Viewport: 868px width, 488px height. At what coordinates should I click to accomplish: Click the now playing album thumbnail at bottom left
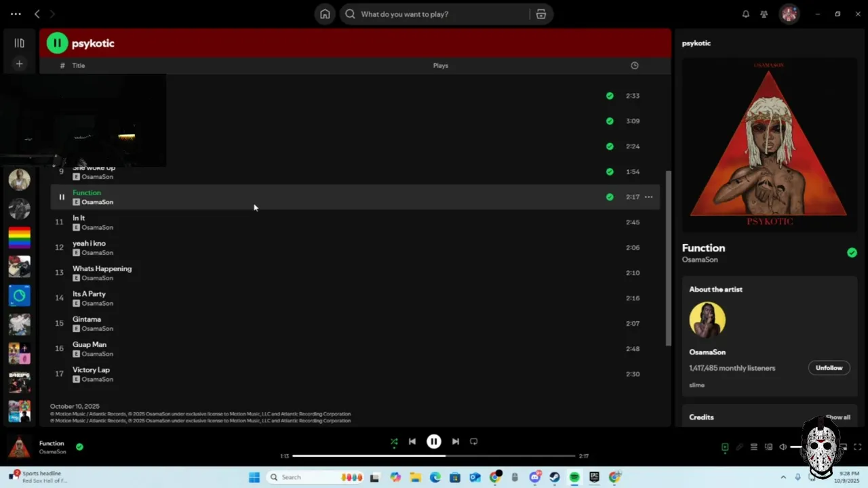(x=19, y=447)
